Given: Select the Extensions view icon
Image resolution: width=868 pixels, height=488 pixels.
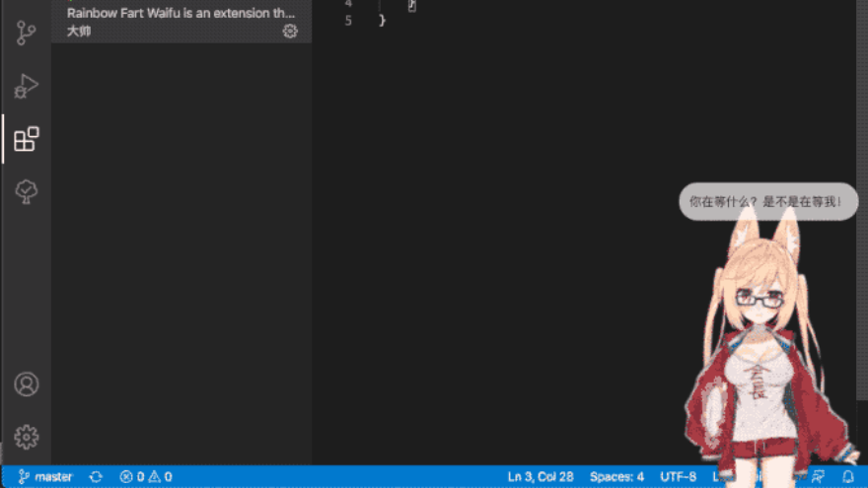Looking at the screenshot, I should point(26,138).
